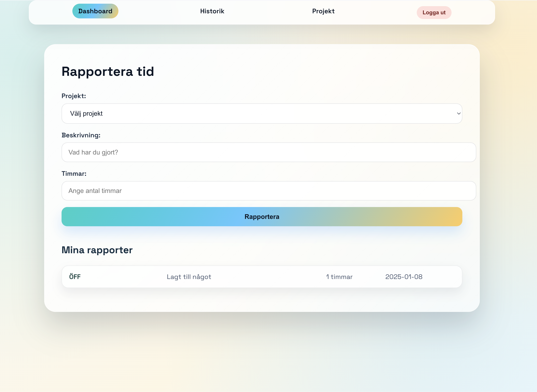
Task: Click the 1 timmar entry
Action: tap(339, 277)
